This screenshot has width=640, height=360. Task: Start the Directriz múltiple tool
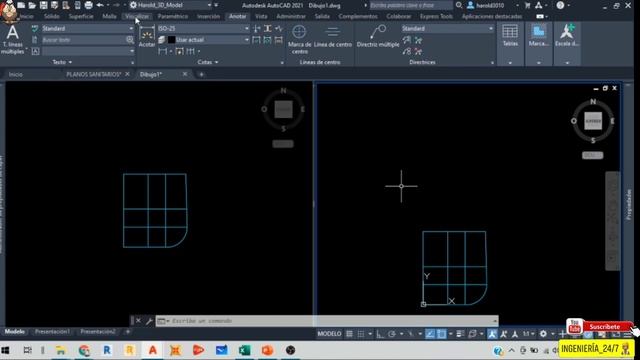[378, 37]
